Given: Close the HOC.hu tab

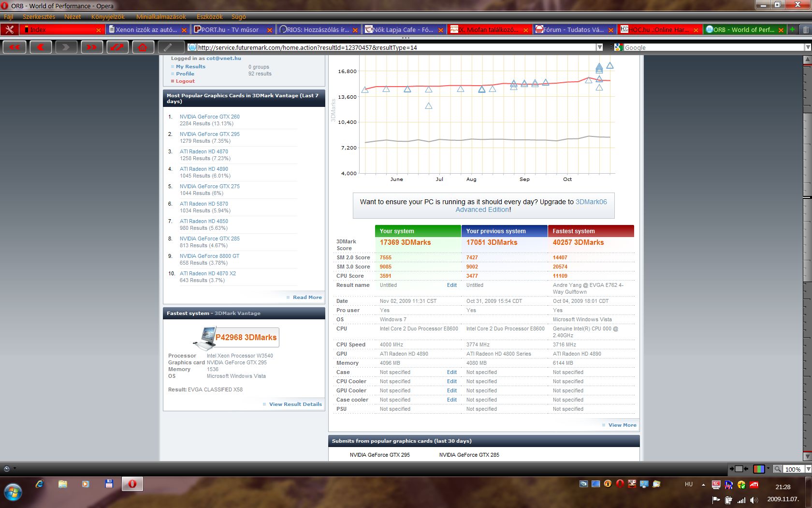Looking at the screenshot, I should (x=696, y=30).
